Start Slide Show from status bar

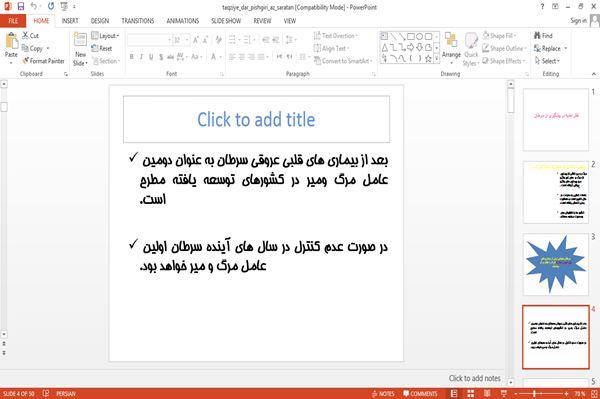coord(504,393)
